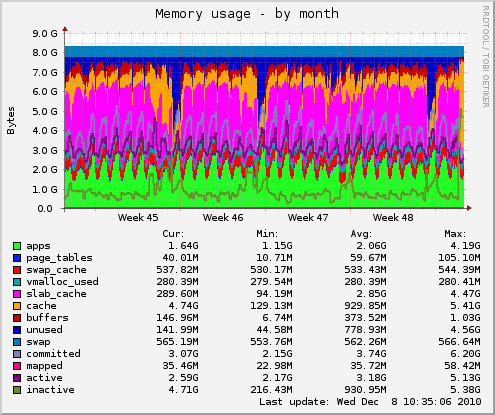This screenshot has width=495, height=415.
Task: Click vmalloc_used max value 280.41M
Action: click(x=459, y=282)
